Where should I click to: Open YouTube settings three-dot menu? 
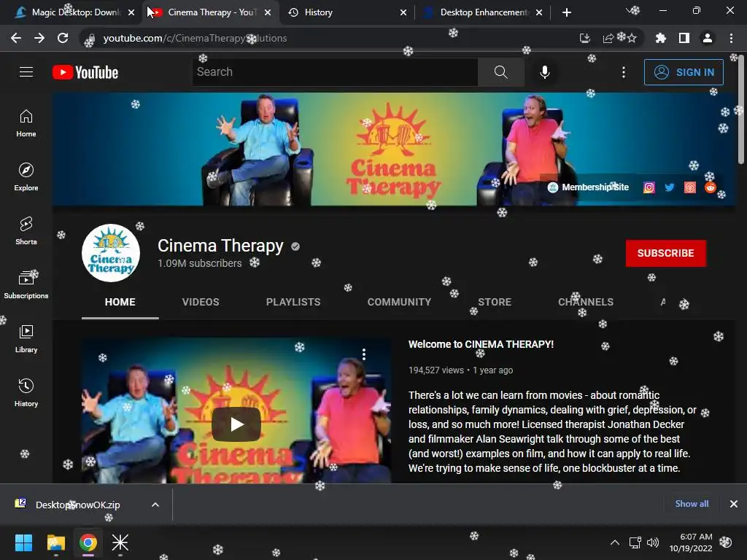point(624,72)
